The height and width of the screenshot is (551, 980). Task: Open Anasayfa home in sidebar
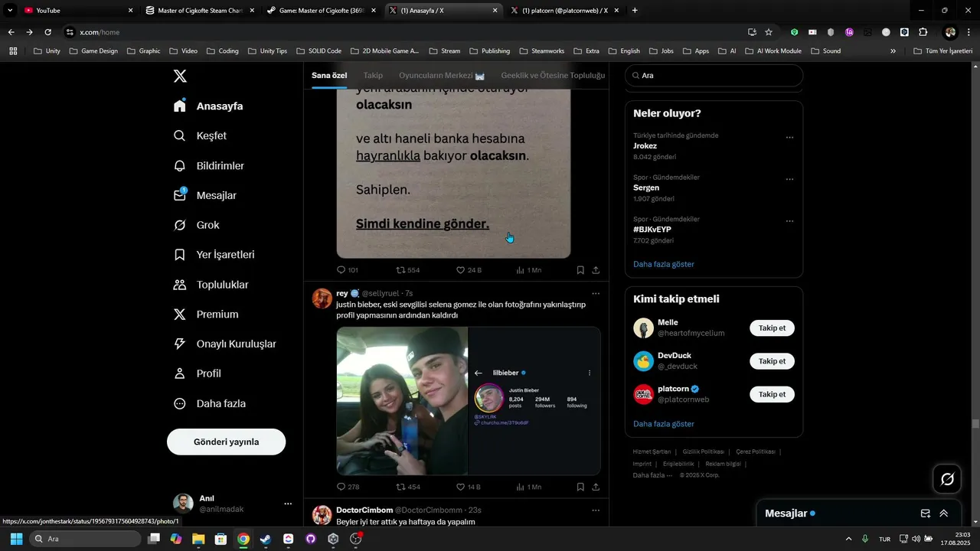coord(208,106)
